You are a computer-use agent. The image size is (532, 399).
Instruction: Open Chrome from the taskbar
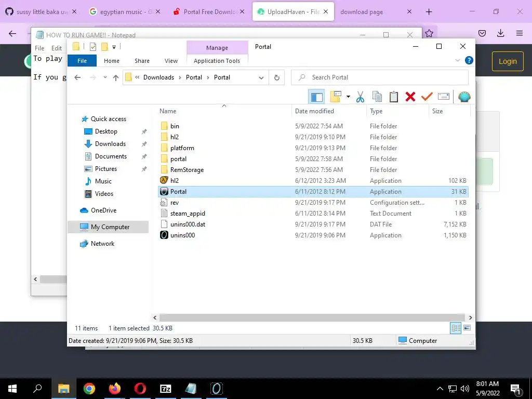click(x=89, y=389)
